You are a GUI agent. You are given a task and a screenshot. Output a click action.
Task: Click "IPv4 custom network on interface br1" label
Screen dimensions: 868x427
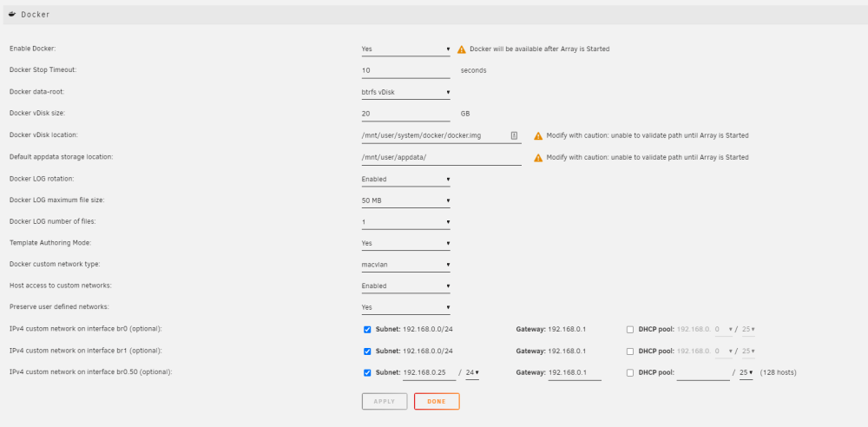(85, 351)
